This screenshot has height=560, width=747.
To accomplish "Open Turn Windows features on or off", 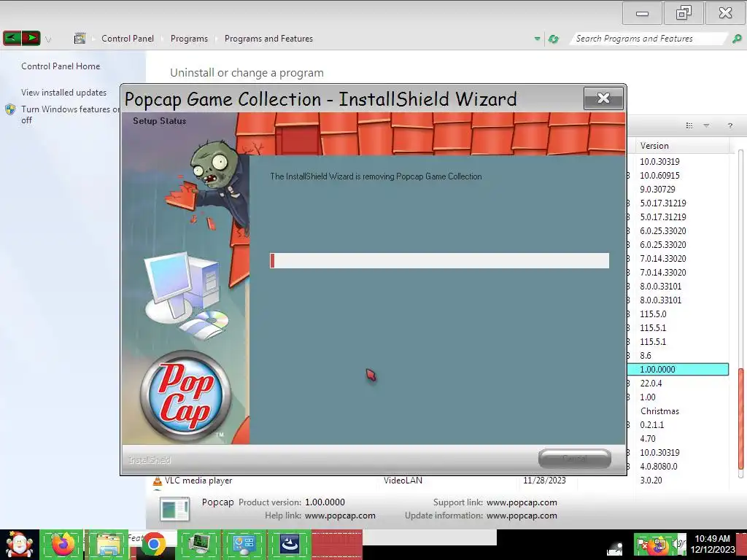I will pos(69,114).
